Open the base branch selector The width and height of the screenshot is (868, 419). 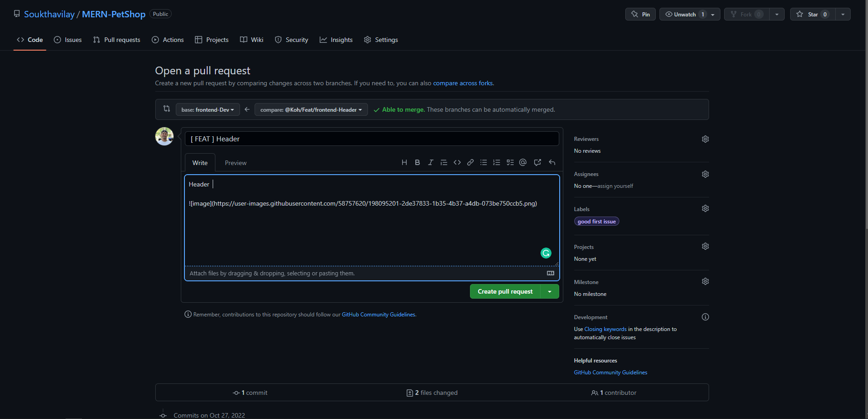207,109
